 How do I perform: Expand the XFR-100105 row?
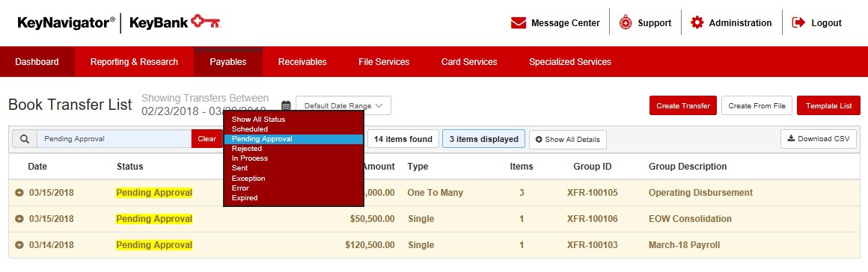click(19, 193)
